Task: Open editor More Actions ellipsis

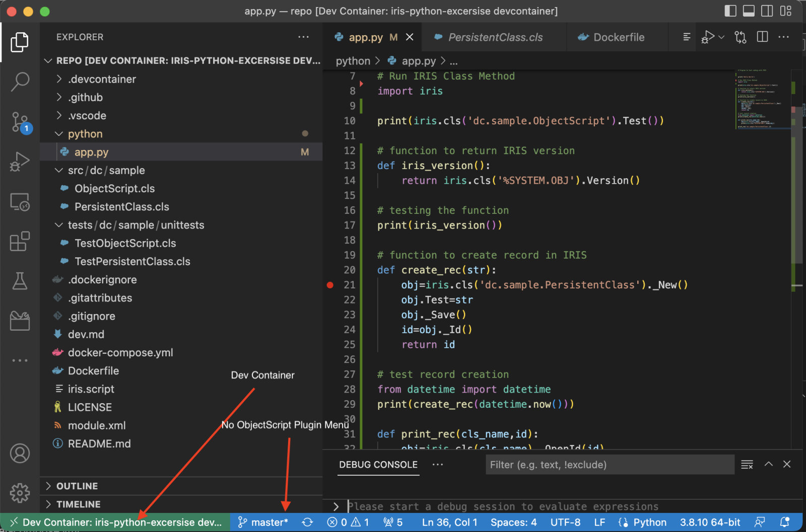Action: (784, 37)
